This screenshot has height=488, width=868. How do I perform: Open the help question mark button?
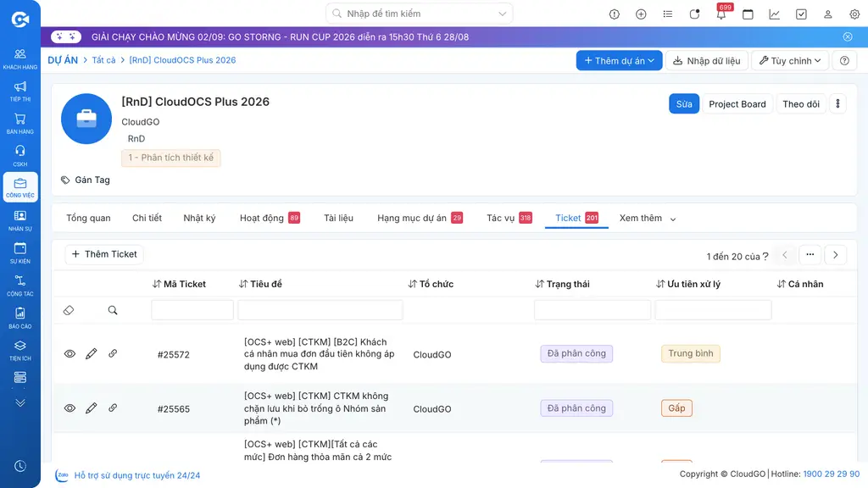pos(844,60)
